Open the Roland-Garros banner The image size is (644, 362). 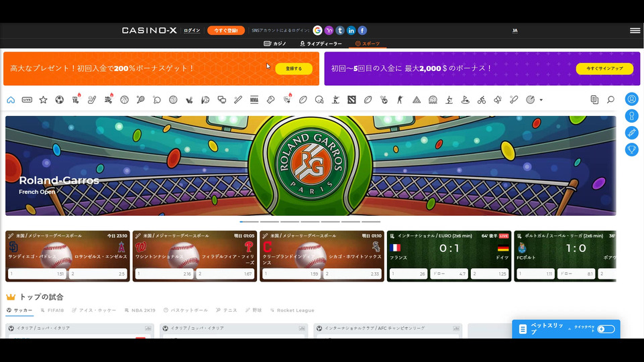[311, 166]
